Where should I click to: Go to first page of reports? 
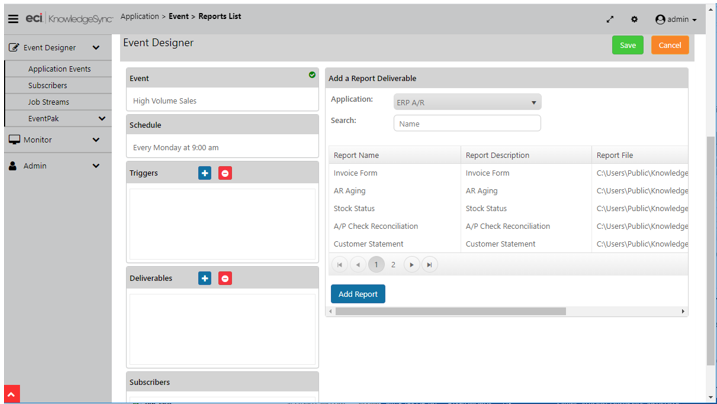pos(339,265)
